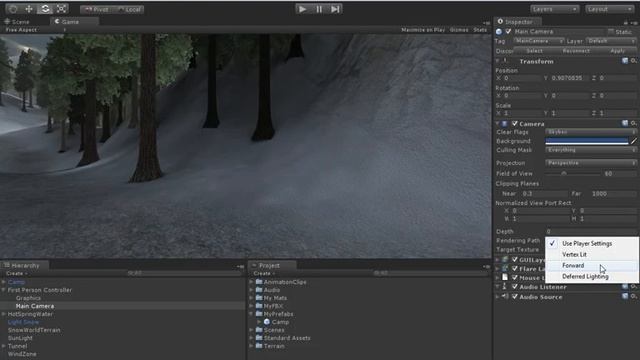Select the Hand tool in toolbar
640x360 pixels.
tap(13, 9)
